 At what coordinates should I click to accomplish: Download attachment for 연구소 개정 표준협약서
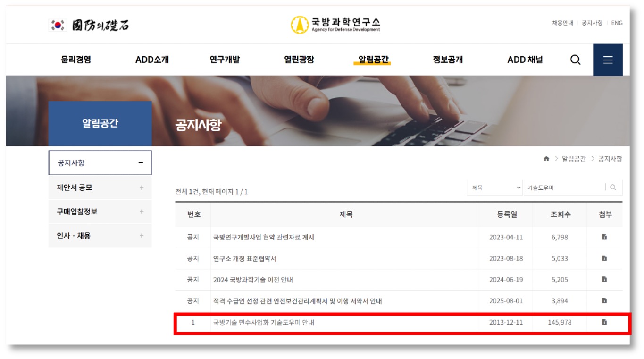click(x=604, y=258)
